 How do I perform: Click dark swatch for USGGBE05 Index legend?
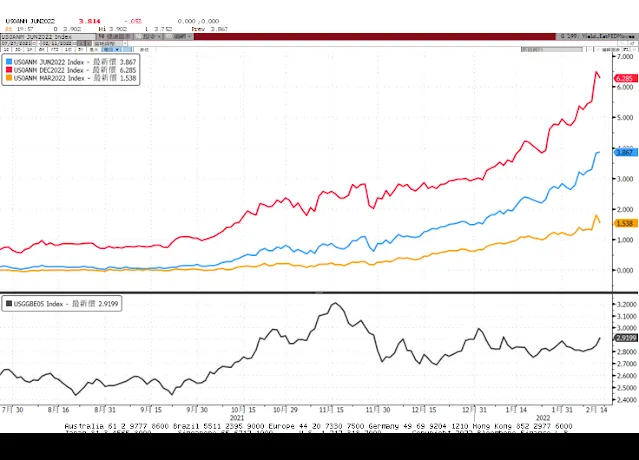[x=9, y=304]
